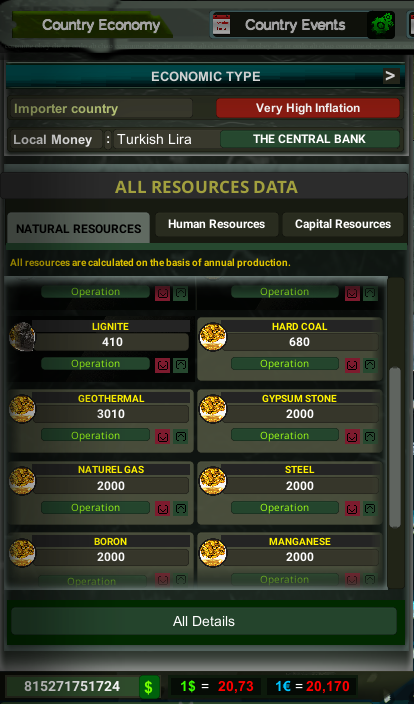Viewport: 414px width, 704px height.
Task: Click the Boron resource icon
Action: tap(22, 552)
